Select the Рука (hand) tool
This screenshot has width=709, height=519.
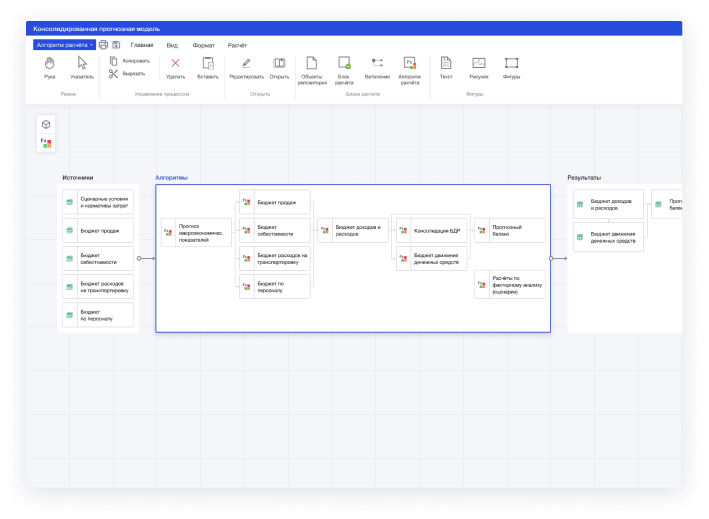click(x=50, y=68)
